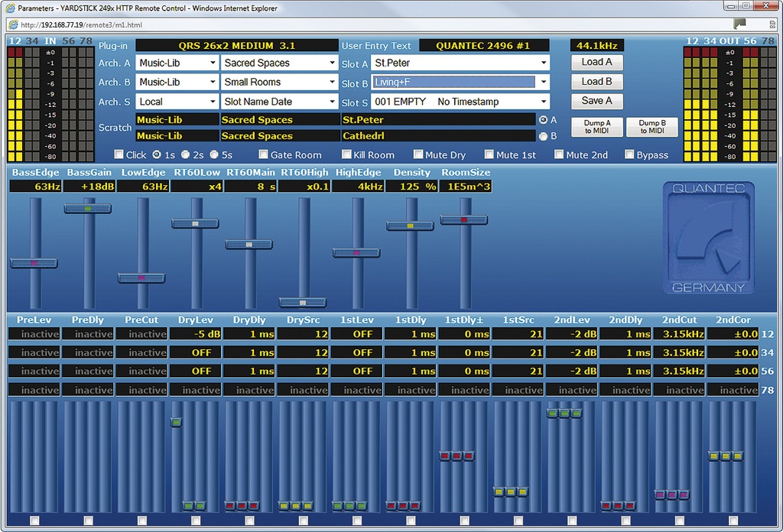This screenshot has height=532, width=783.
Task: Expand the Slot A St.Peter dropdown
Action: (x=460, y=63)
